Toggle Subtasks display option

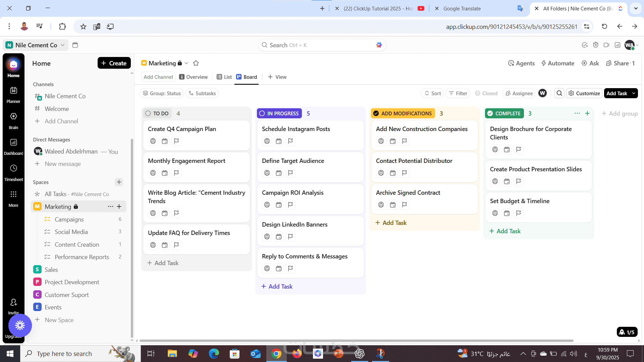[202, 94]
